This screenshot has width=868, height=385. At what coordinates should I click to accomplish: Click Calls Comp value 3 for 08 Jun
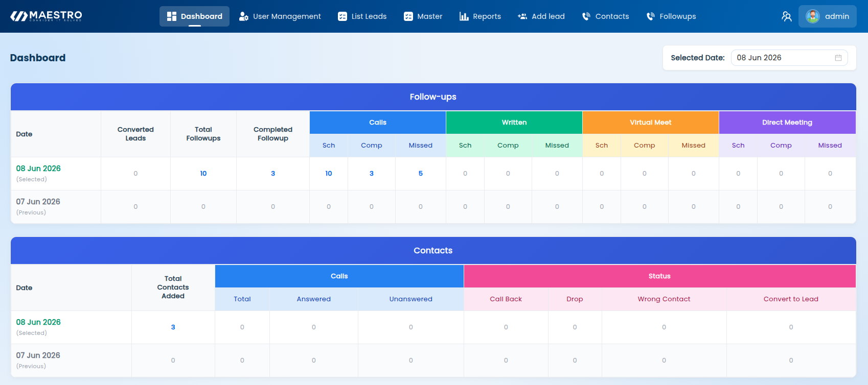pyautogui.click(x=372, y=174)
